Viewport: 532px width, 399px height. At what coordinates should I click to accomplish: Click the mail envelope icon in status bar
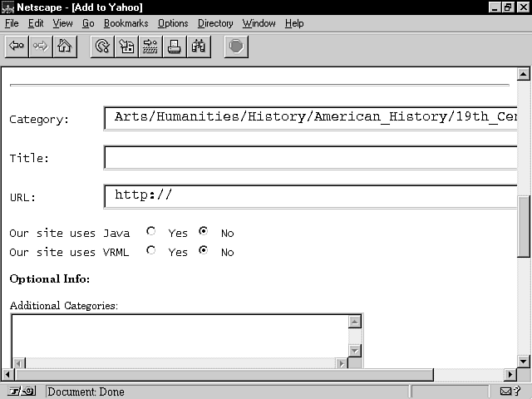[506, 392]
